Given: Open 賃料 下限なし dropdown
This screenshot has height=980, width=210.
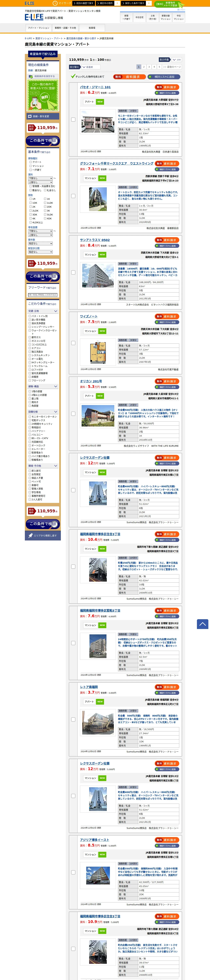Looking at the screenshot, I should coord(40,178).
